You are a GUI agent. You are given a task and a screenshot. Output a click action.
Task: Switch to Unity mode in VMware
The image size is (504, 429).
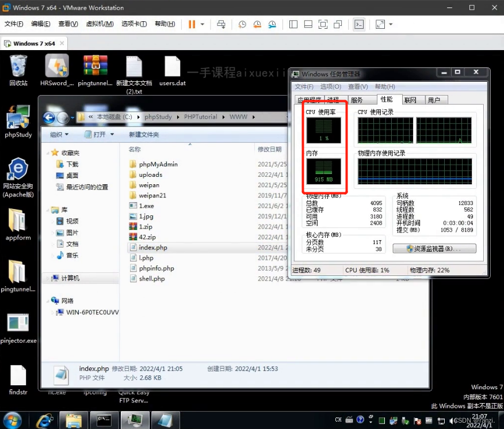[x=338, y=24]
